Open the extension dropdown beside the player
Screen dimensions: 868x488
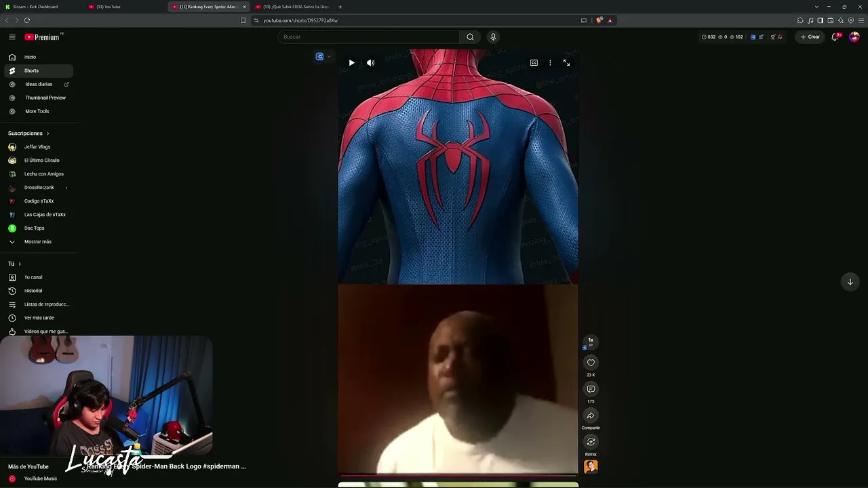click(329, 57)
